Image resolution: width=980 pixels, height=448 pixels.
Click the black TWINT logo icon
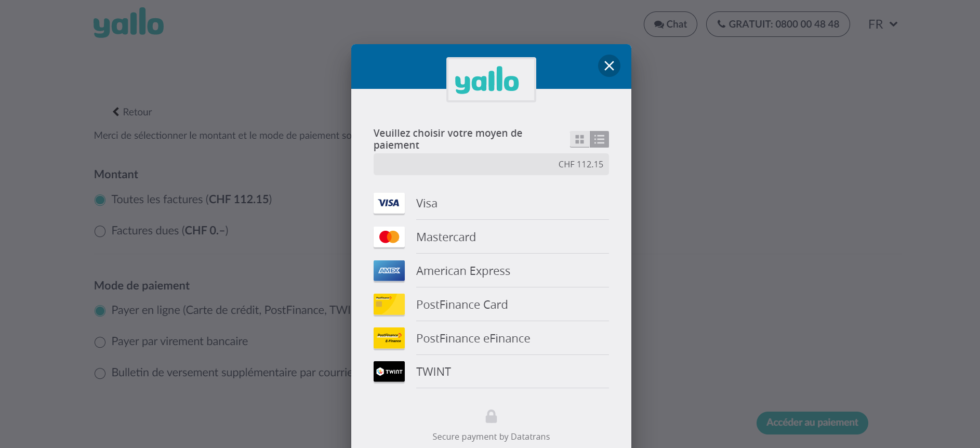coord(389,372)
